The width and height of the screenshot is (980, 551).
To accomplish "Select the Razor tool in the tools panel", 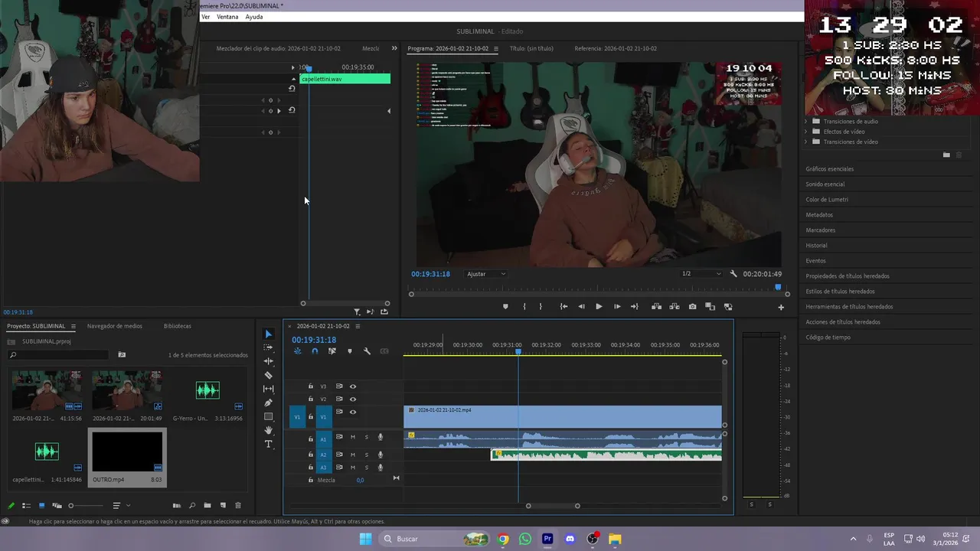I will (x=268, y=375).
